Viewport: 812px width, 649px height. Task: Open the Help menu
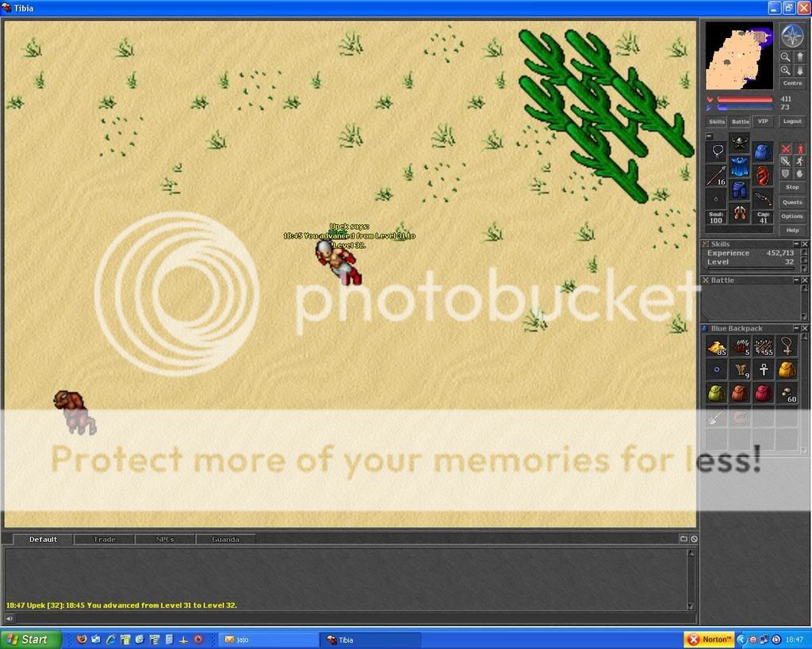pos(792,231)
